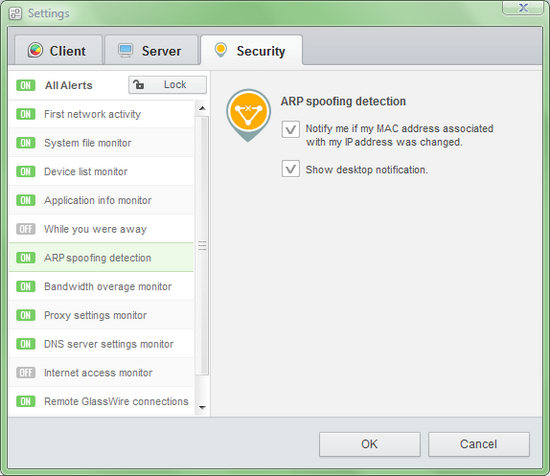This screenshot has height=476, width=550.
Task: Click the alert list scroll up arrow
Action: (202, 108)
